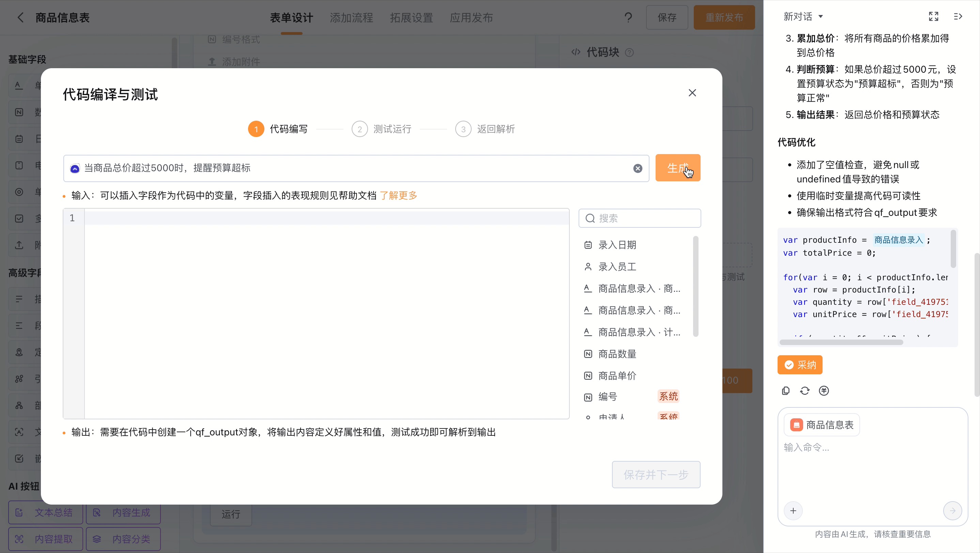Switch to the 表单设计 tab

[x=291, y=17]
